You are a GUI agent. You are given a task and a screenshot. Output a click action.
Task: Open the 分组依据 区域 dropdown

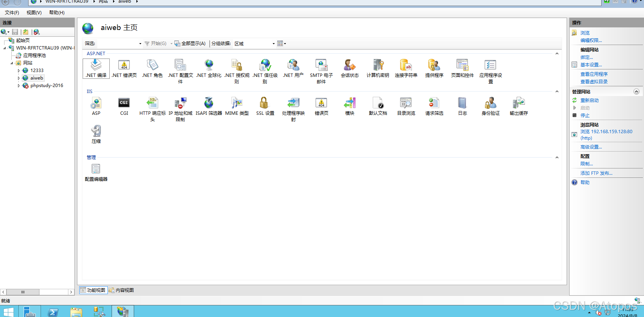coord(255,44)
